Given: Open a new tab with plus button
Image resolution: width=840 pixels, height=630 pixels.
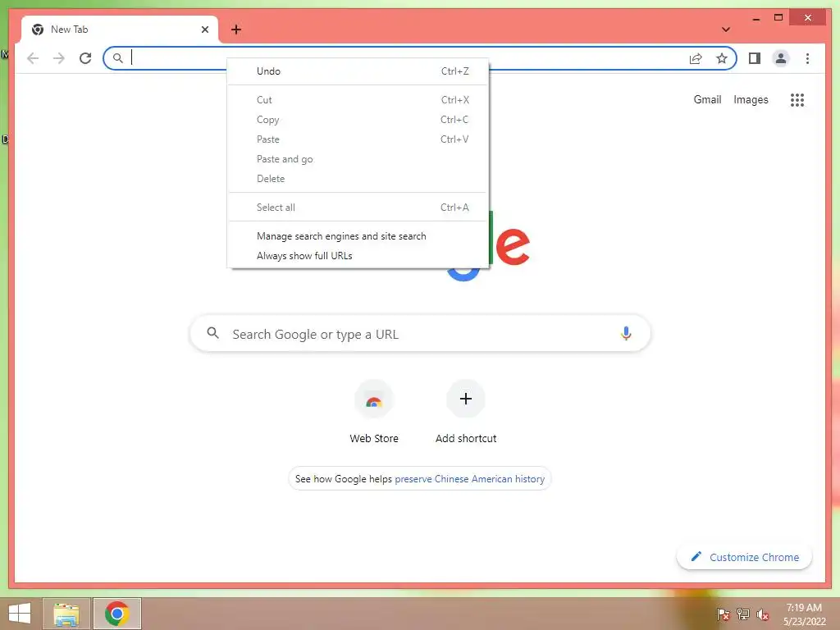Looking at the screenshot, I should tap(236, 30).
